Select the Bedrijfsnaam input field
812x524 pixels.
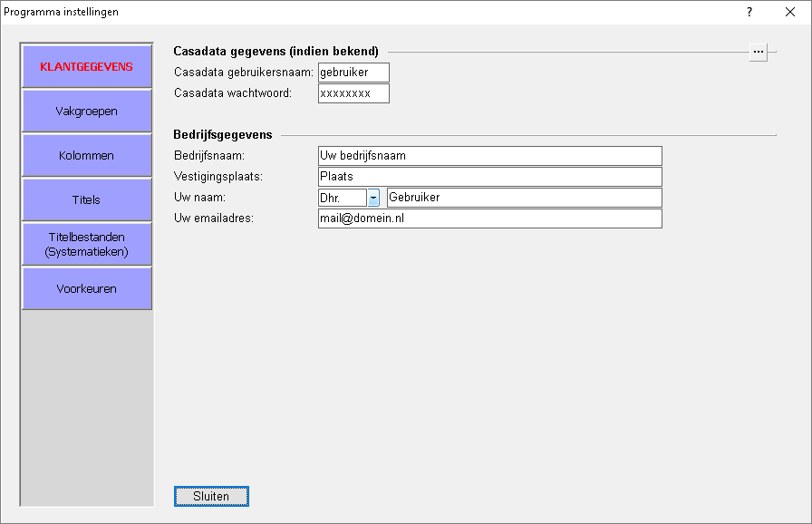(x=489, y=156)
